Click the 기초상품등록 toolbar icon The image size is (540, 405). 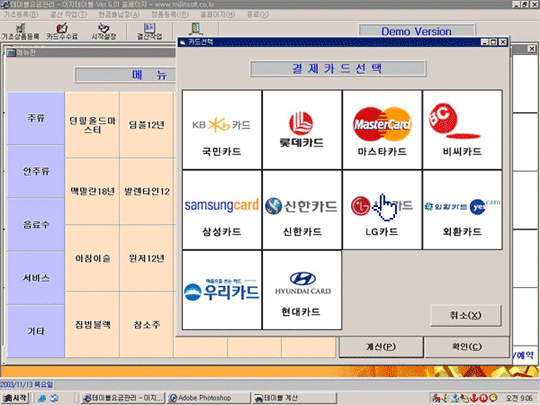pos(20,31)
